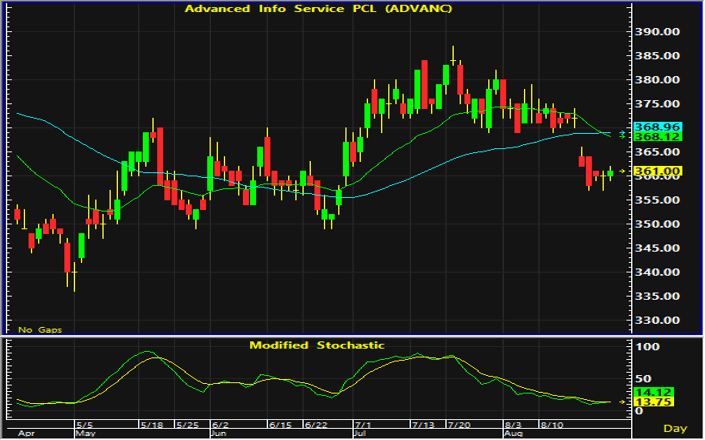Click the Jul month label
The width and height of the screenshot is (705, 440).
pos(360,434)
